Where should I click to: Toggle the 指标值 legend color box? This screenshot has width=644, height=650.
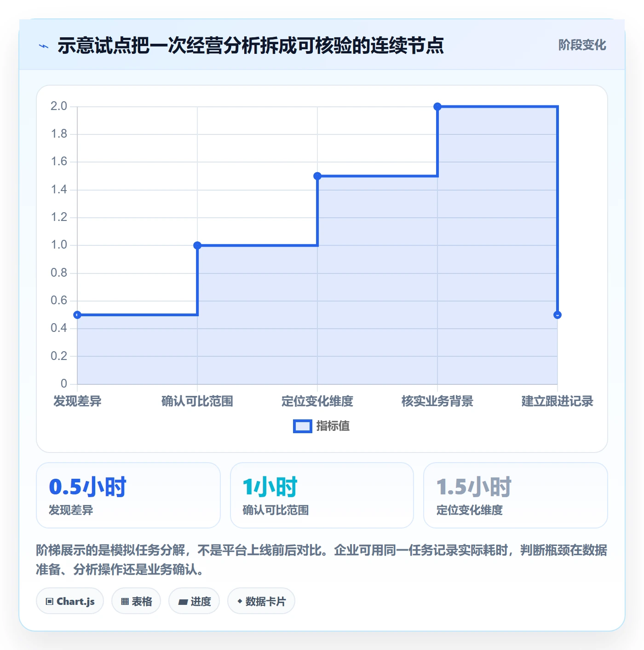pos(303,426)
